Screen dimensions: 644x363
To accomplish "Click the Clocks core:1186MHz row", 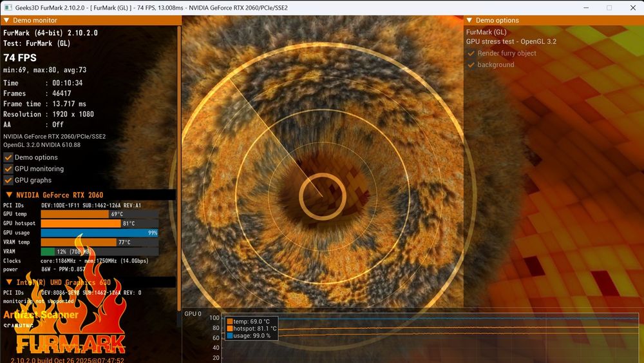I will 76,260.
